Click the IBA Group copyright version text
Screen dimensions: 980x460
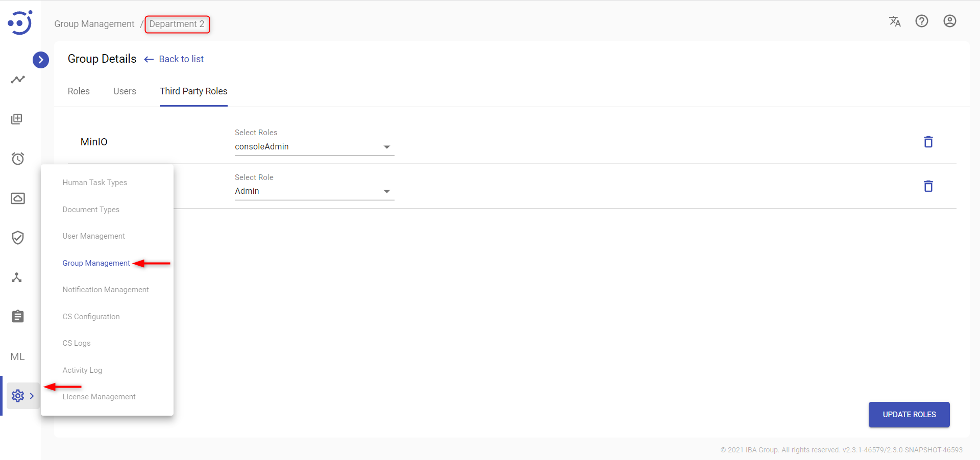(841, 450)
